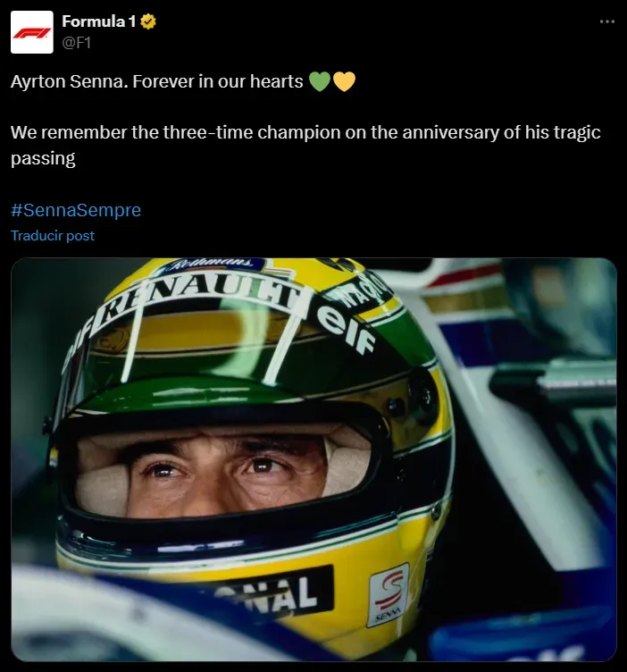Click the Traducir post link
This screenshot has height=672, width=627.
click(x=53, y=236)
